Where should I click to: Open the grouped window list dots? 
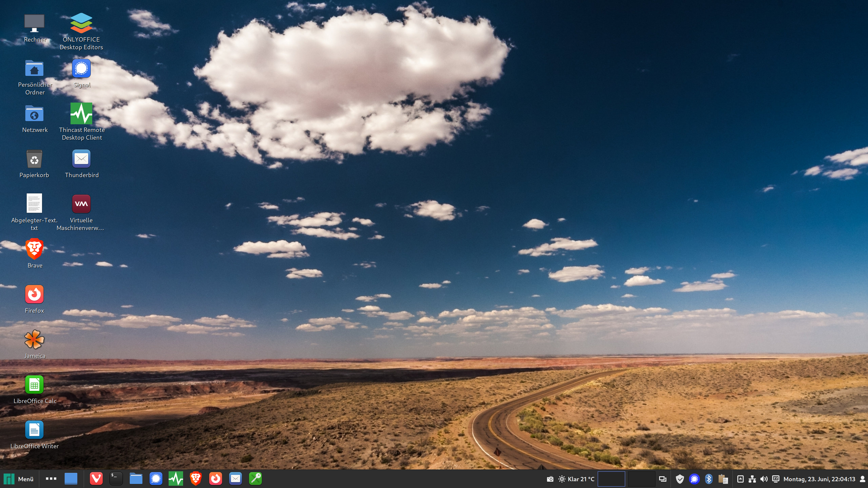pyautogui.click(x=51, y=479)
